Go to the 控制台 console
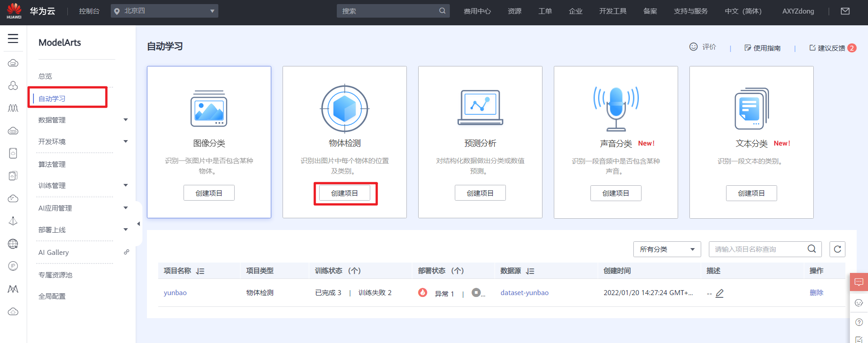This screenshot has width=868, height=343. pyautogui.click(x=89, y=11)
